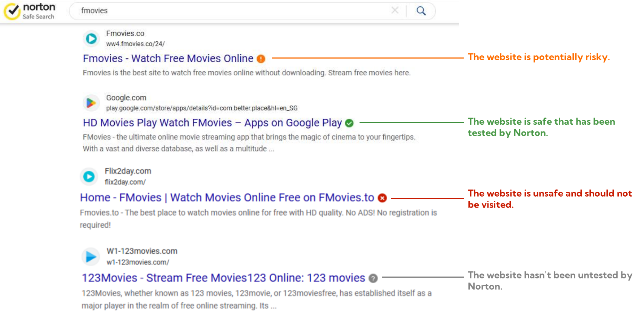Screen dimensions: 644x321
Task: Click the orange risky warning icon
Action: pos(261,59)
